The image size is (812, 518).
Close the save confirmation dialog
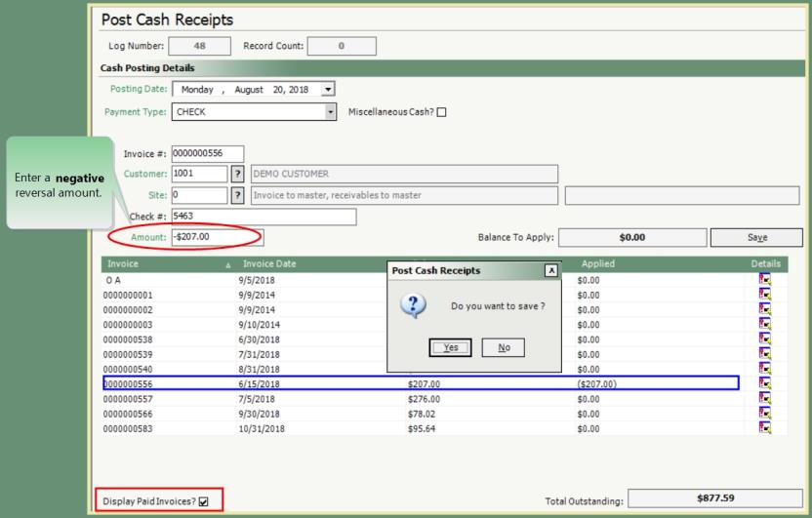click(x=551, y=269)
